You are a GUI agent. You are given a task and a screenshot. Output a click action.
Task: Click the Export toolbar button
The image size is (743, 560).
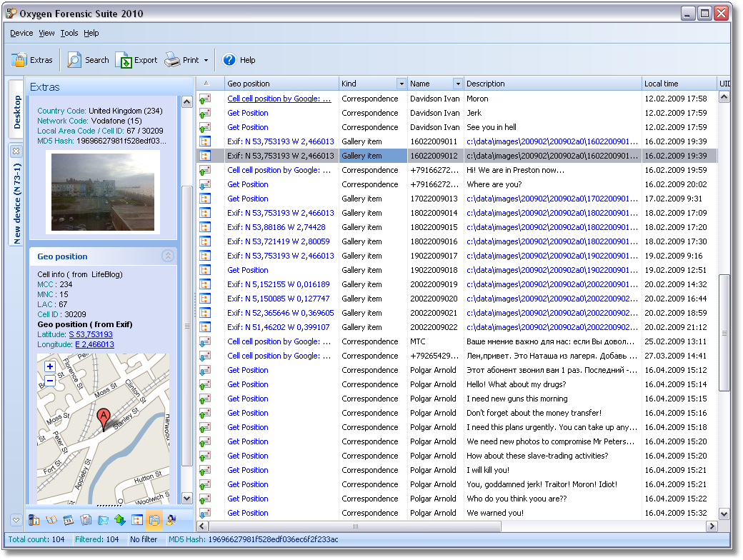(x=136, y=60)
